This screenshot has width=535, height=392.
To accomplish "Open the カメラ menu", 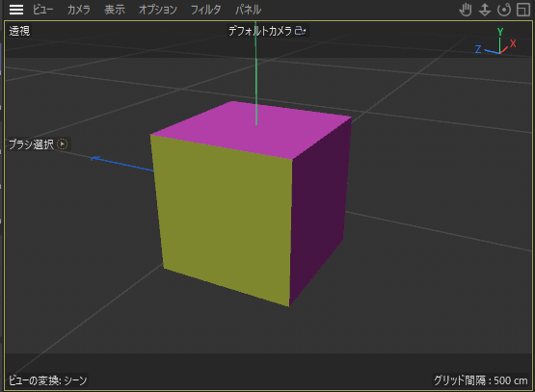I will pyautogui.click(x=78, y=10).
